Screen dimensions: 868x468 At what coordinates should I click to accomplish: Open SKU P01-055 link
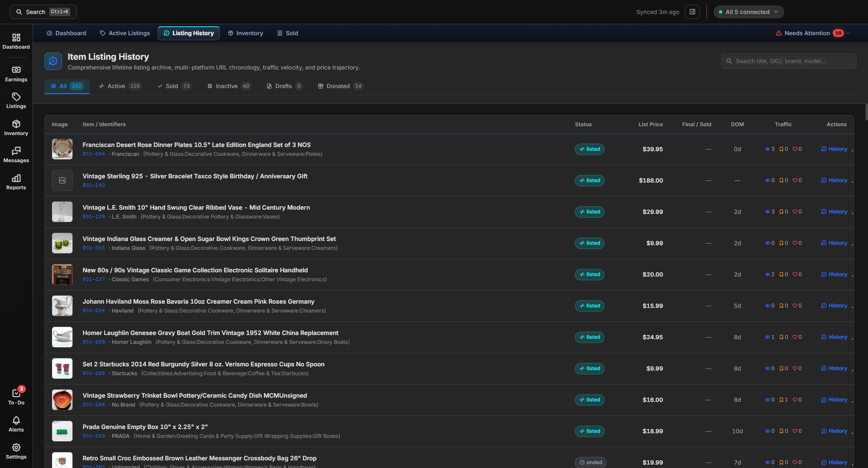tap(94, 248)
